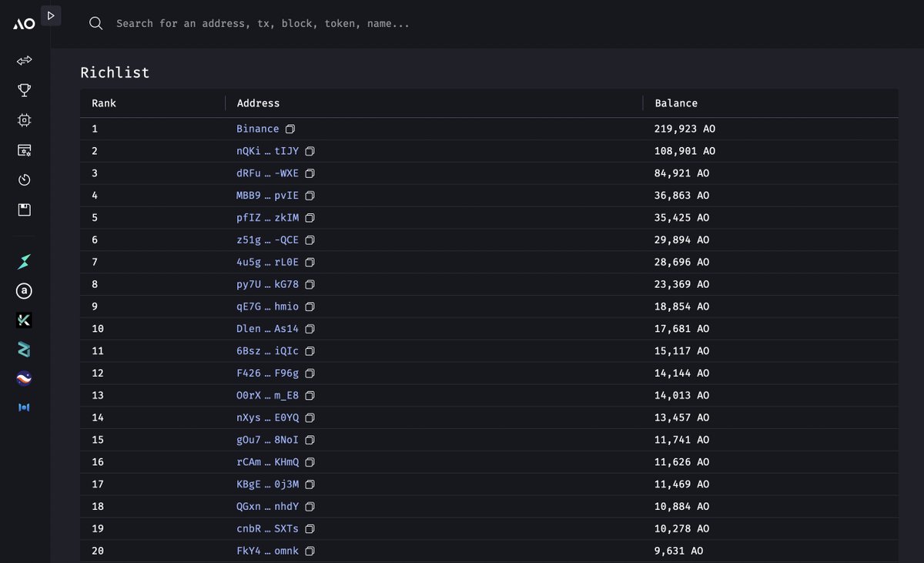Copy the KBgE … 0j3M address
924x563 pixels.
point(310,484)
